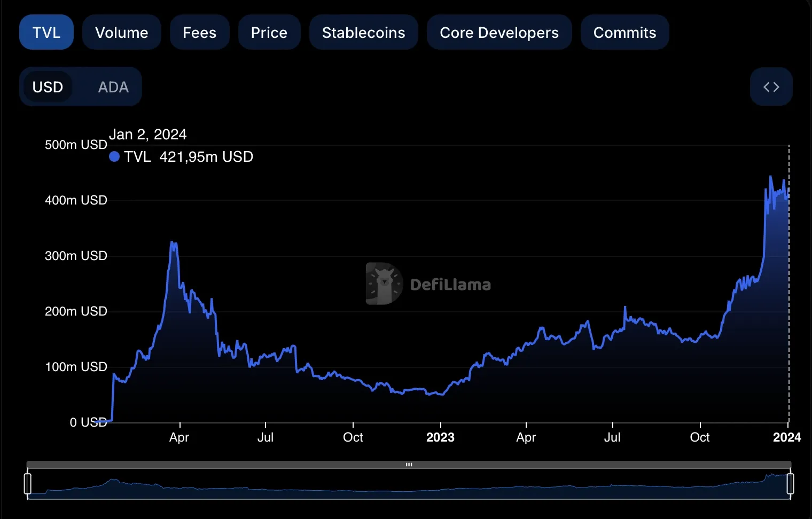Image resolution: width=812 pixels, height=519 pixels.
Task: Click the 2024 x-axis label
Action: pyautogui.click(x=787, y=437)
